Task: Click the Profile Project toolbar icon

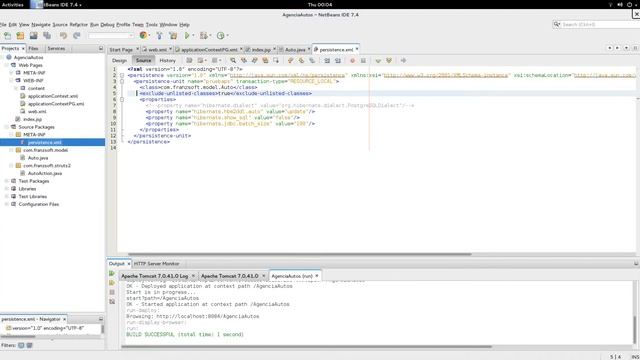Action: tap(220, 36)
